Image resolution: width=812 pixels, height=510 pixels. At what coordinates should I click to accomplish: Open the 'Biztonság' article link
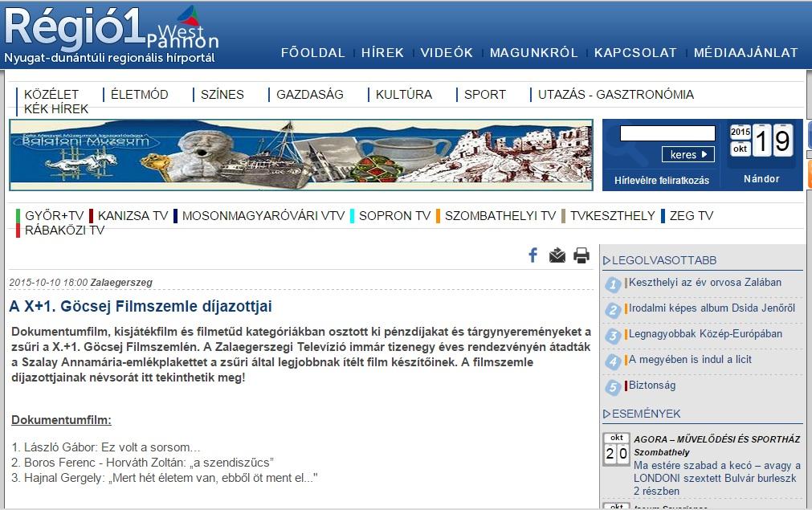click(652, 386)
